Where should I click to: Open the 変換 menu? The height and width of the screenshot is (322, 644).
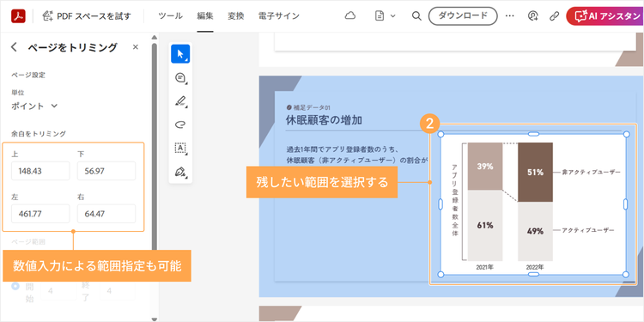click(x=236, y=16)
